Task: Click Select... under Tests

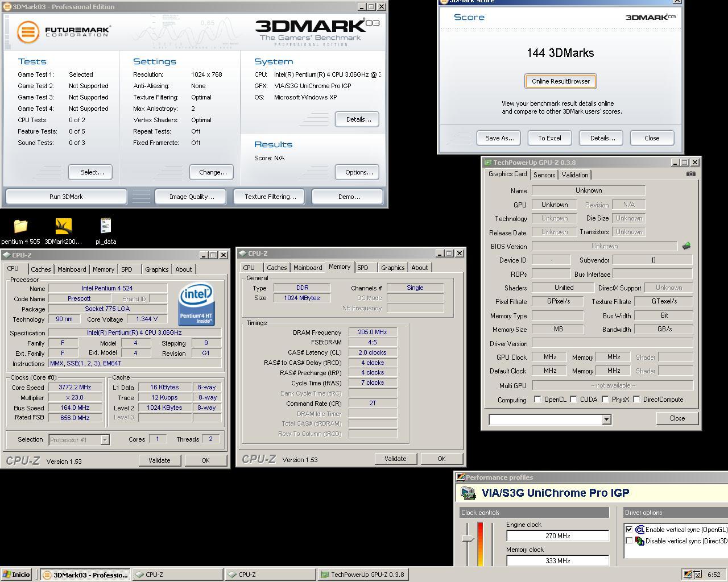Action: click(x=90, y=172)
